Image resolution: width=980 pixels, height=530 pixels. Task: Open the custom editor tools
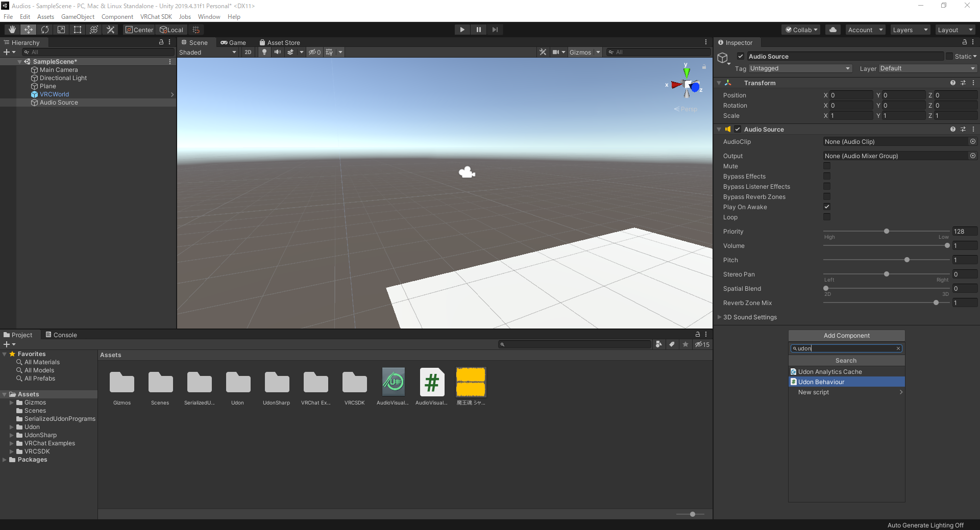110,30
